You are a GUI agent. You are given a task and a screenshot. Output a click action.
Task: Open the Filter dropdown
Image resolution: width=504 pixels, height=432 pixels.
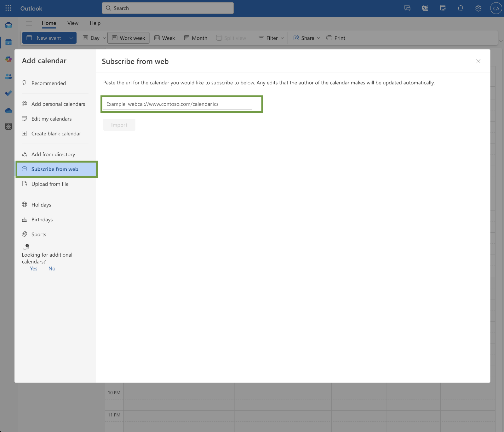click(271, 38)
